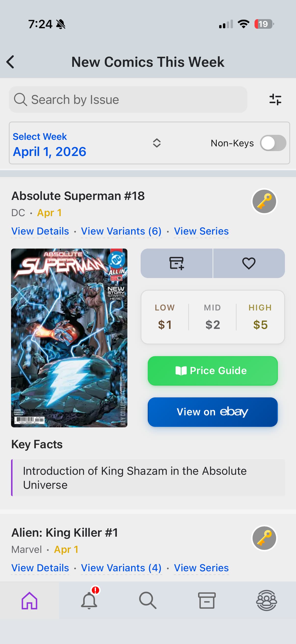Focus the Search by Issue field

(128, 99)
